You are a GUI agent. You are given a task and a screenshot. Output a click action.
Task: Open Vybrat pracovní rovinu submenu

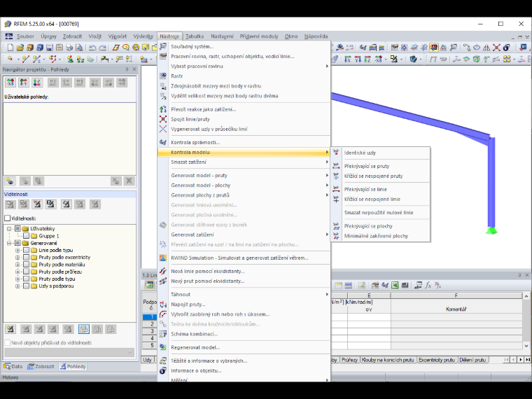[244, 66]
